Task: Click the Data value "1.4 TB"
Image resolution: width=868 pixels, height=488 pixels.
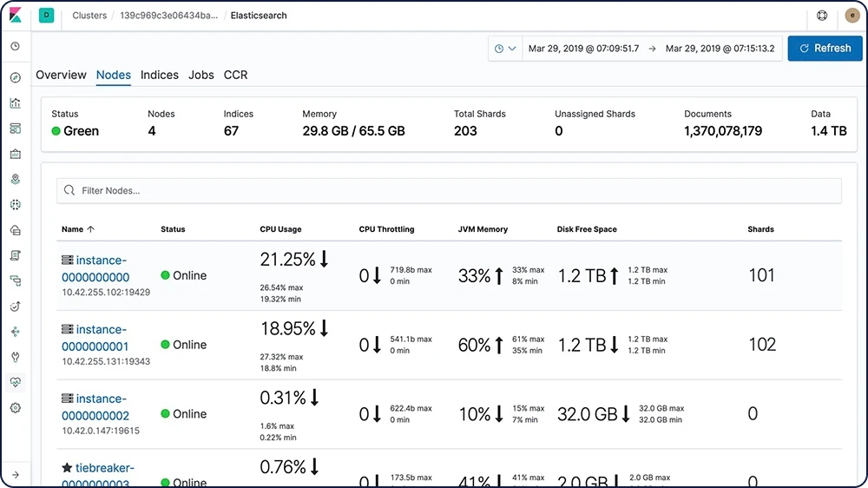Action: pyautogui.click(x=829, y=131)
